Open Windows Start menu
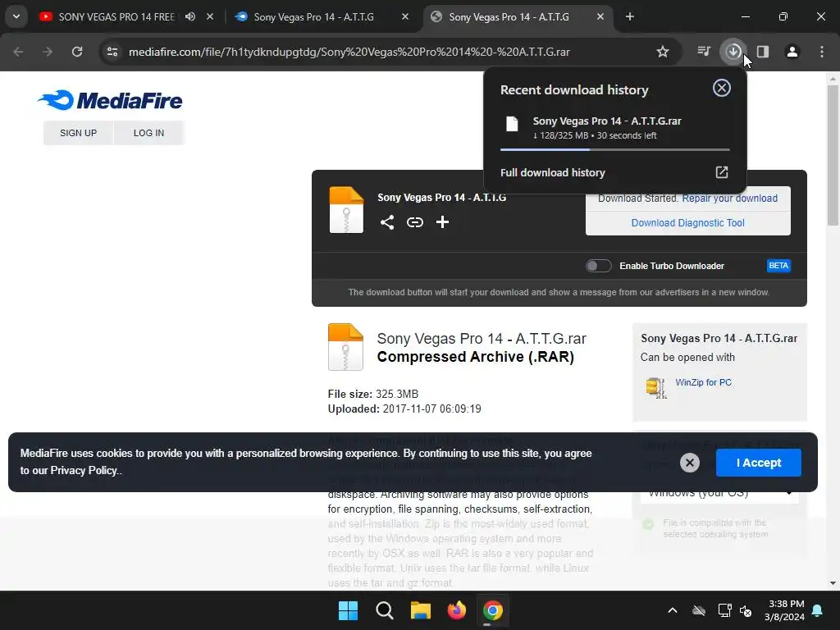This screenshot has width=840, height=630. point(348,610)
